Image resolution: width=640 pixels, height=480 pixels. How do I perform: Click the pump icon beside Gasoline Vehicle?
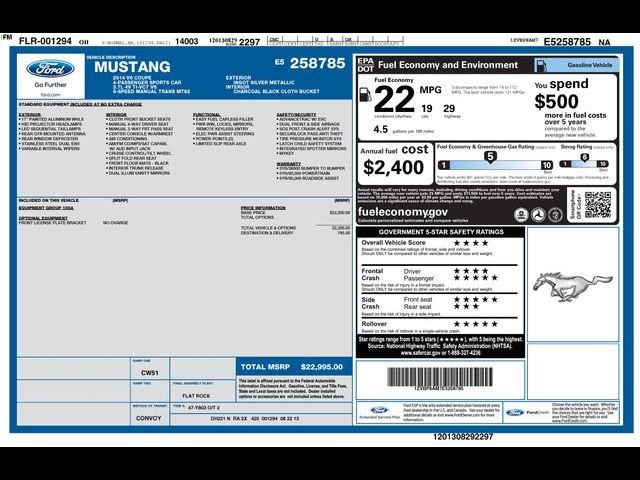click(x=541, y=65)
